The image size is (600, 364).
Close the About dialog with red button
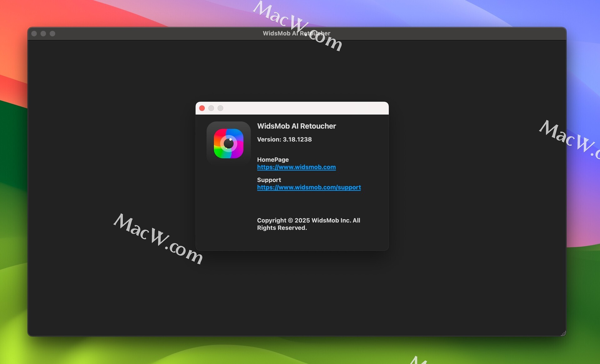pyautogui.click(x=202, y=108)
